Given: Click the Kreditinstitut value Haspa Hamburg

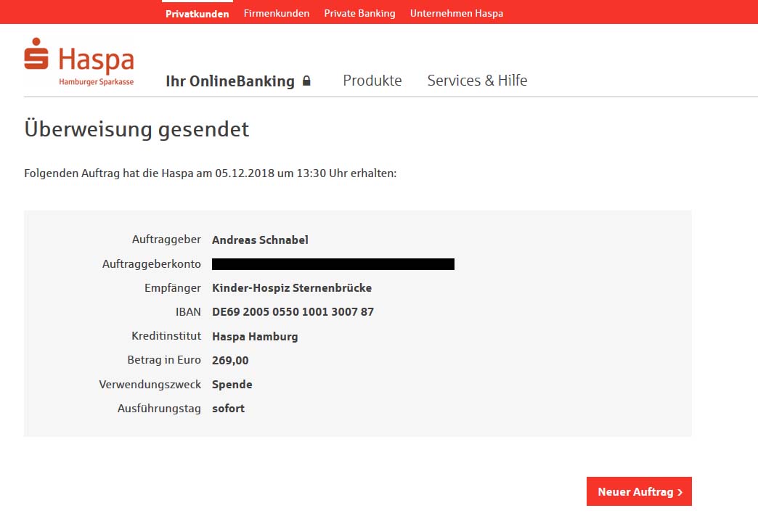Looking at the screenshot, I should (255, 337).
